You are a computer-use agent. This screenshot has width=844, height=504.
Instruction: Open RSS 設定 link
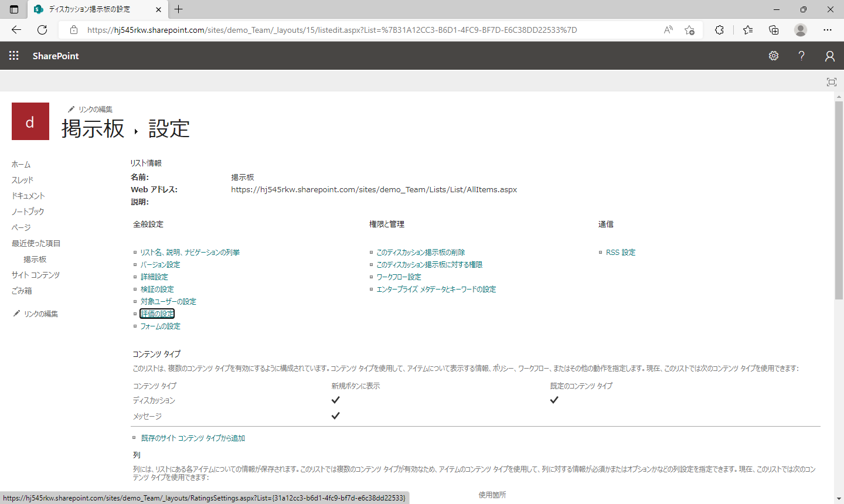point(621,252)
